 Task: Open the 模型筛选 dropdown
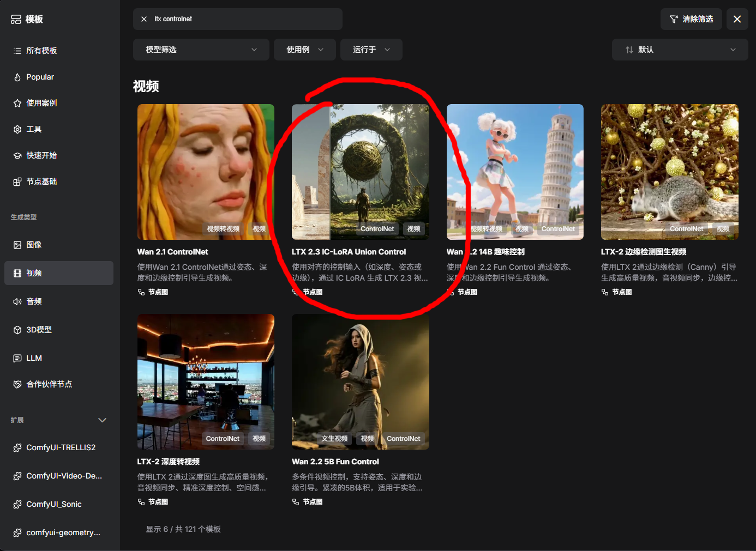click(201, 50)
